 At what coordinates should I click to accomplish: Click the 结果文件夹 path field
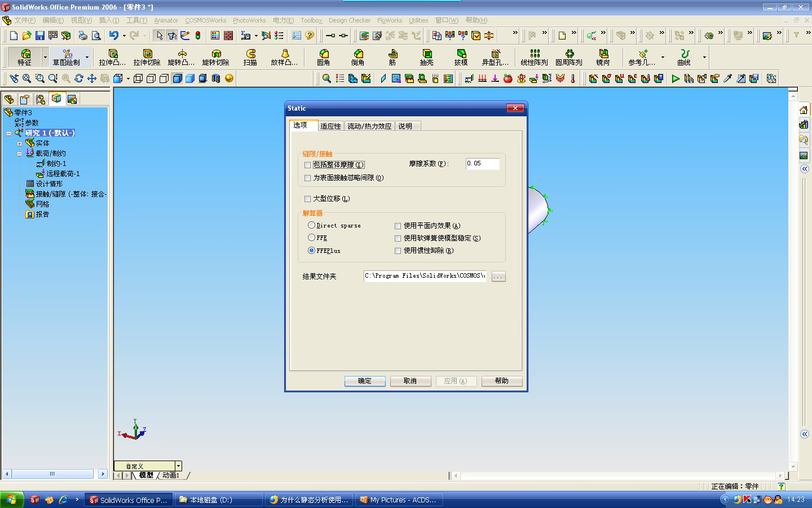pos(425,276)
